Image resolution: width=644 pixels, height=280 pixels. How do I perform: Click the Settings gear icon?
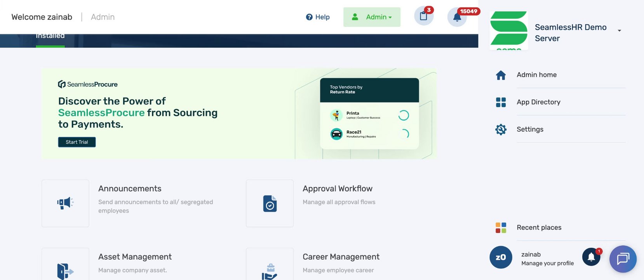(501, 129)
